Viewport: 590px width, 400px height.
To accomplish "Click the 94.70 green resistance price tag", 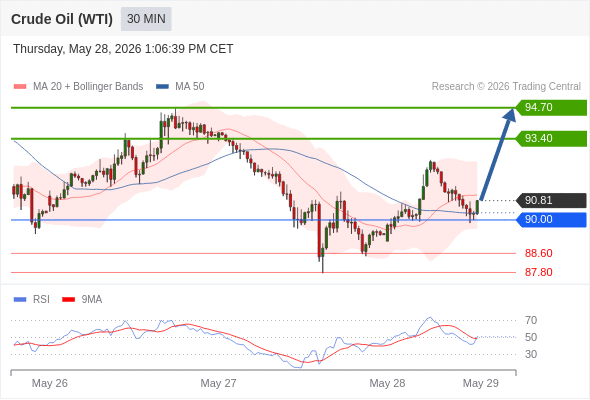I will tap(551, 108).
